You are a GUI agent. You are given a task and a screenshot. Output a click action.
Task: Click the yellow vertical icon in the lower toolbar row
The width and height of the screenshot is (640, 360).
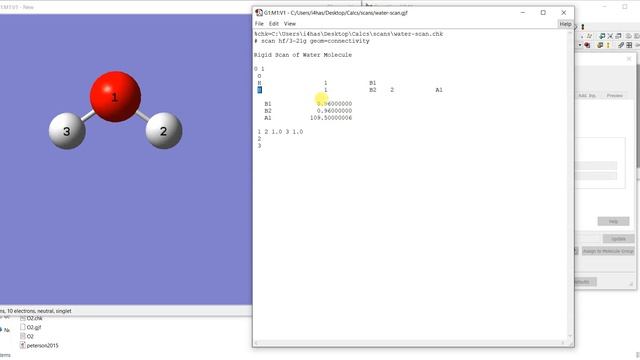point(608,45)
